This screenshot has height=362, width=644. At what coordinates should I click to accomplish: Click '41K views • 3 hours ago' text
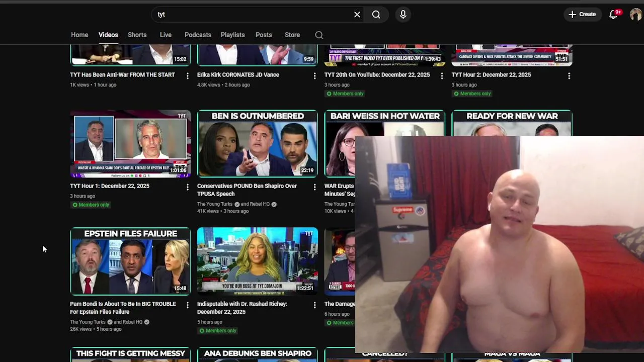click(223, 211)
